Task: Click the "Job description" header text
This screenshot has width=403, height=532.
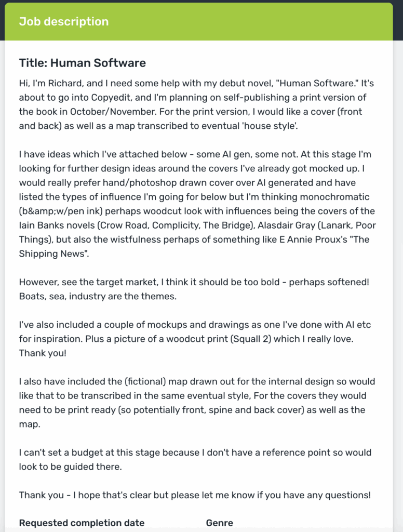Action: click(x=63, y=22)
